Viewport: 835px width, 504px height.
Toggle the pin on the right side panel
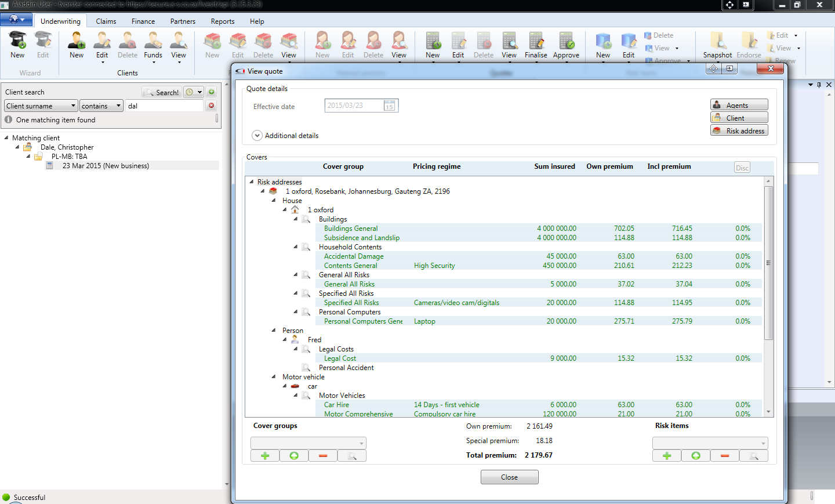[819, 85]
